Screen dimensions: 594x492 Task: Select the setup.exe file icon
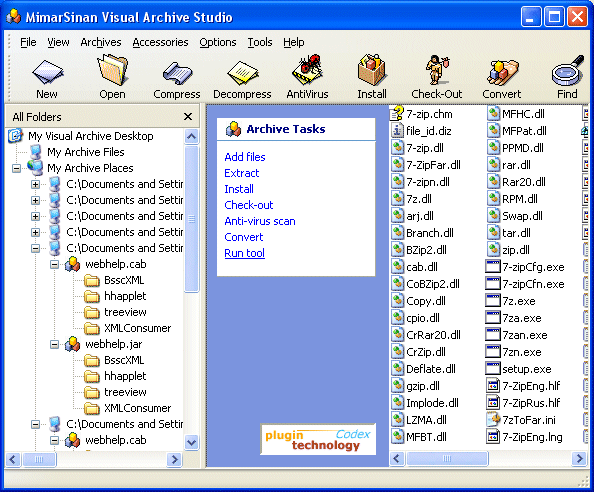point(493,369)
